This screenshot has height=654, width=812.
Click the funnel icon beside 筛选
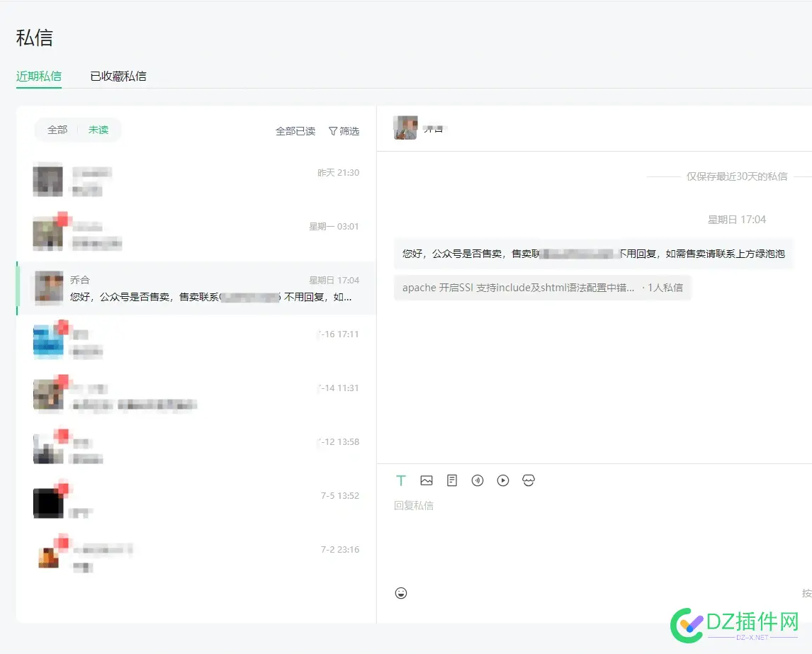point(332,130)
